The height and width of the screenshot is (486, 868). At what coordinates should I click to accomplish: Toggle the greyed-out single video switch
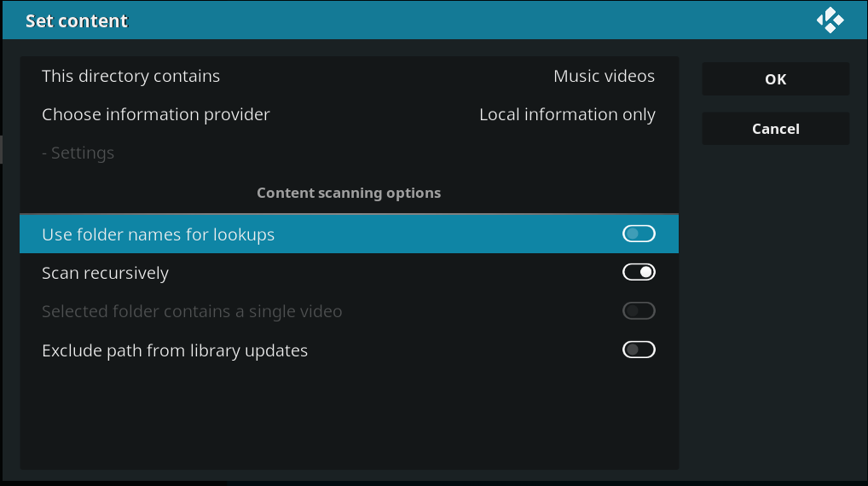(x=639, y=310)
